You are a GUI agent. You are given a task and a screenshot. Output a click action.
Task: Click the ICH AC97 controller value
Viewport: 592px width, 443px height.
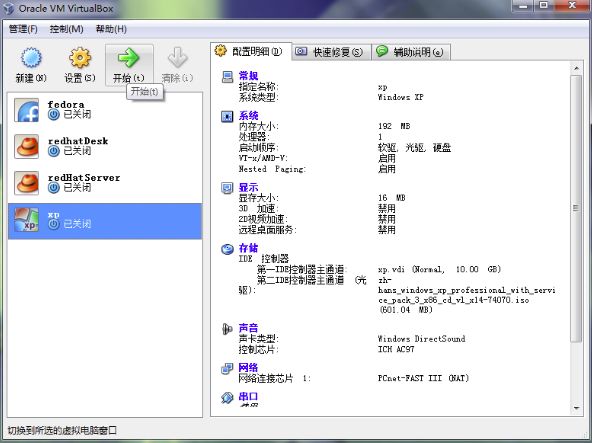pos(396,349)
